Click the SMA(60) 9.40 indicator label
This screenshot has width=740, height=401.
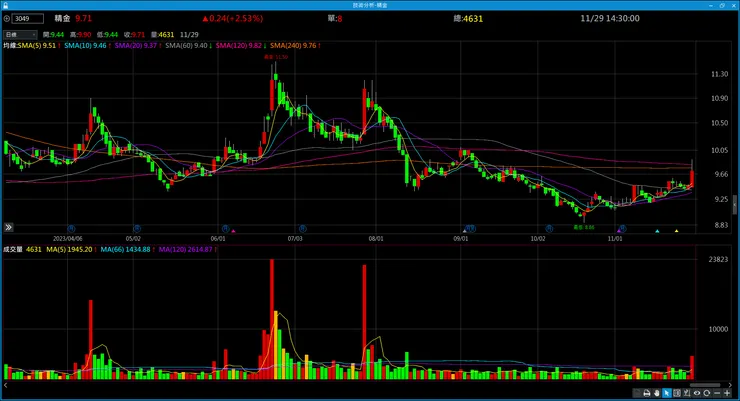point(188,46)
